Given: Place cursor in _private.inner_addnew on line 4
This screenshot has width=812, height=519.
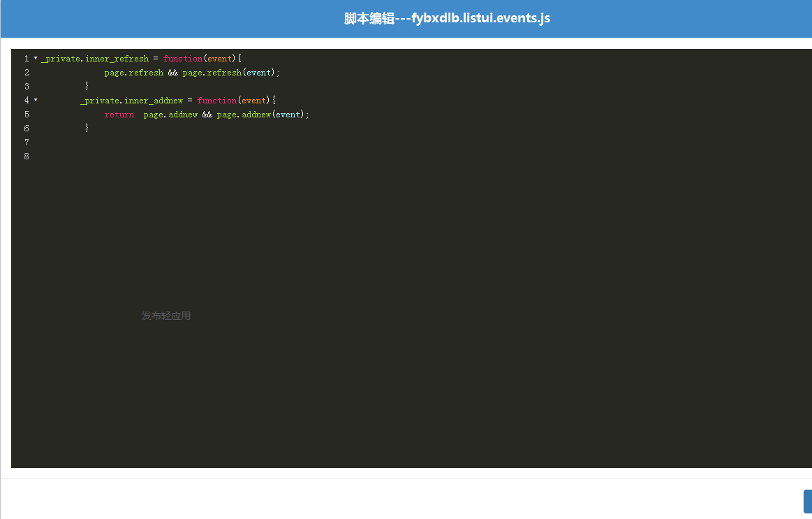Looking at the screenshot, I should pos(131,101).
